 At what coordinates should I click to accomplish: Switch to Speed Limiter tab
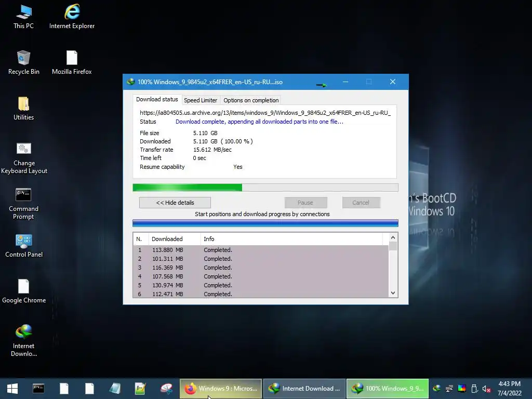pyautogui.click(x=201, y=100)
